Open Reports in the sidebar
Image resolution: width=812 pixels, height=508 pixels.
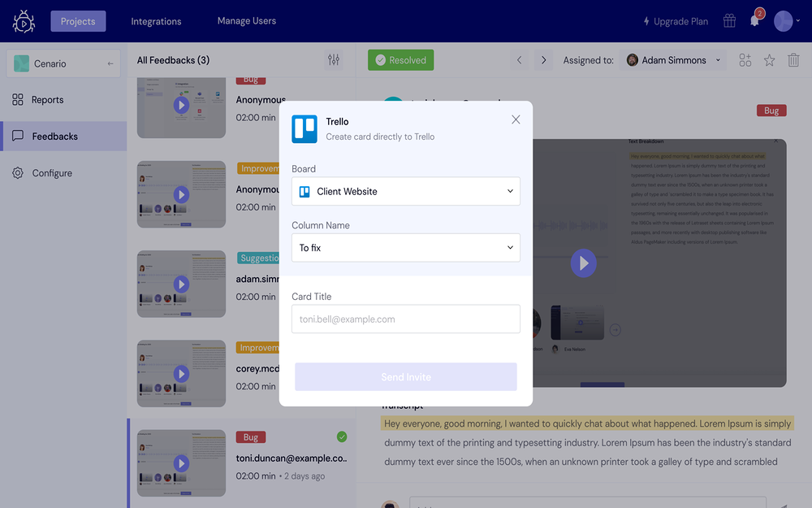63,99
